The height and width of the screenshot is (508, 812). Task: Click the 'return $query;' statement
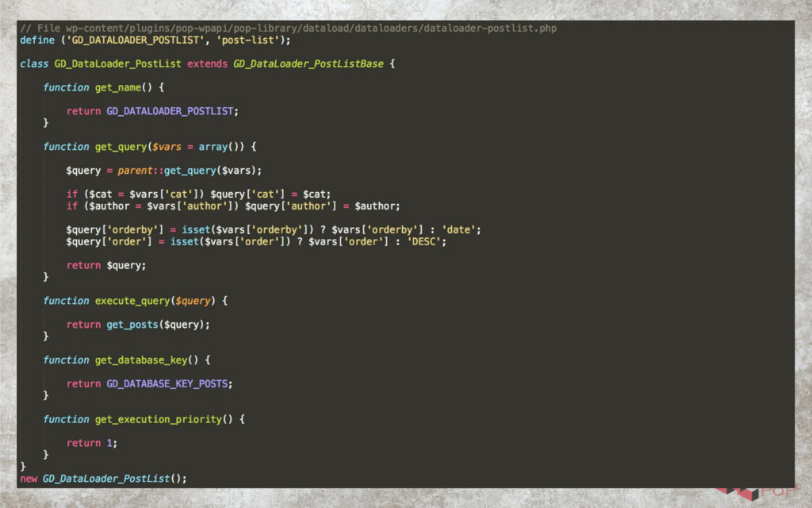[x=106, y=265]
